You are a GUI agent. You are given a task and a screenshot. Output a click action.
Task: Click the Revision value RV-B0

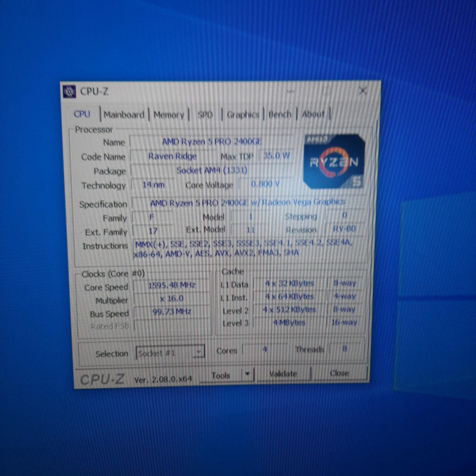(344, 229)
